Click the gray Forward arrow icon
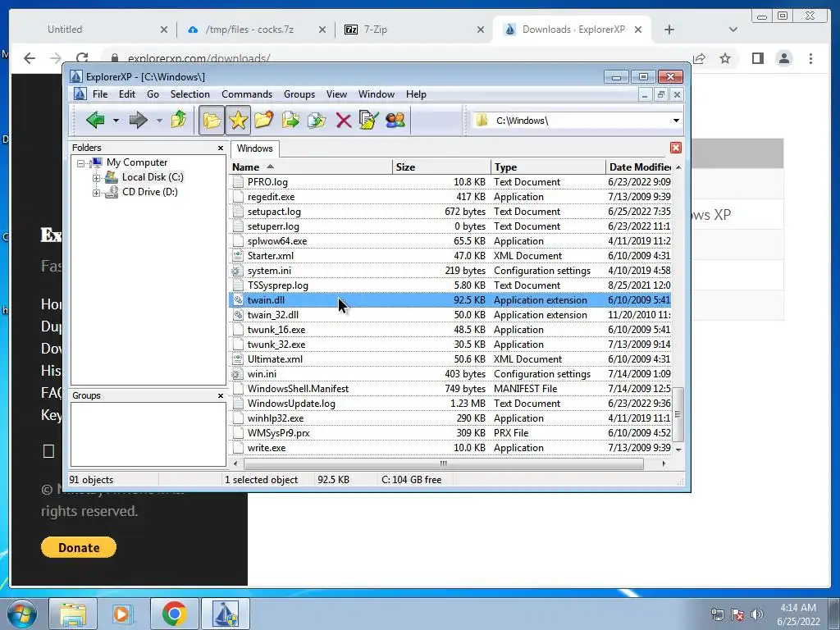This screenshot has width=840, height=630. [138, 120]
